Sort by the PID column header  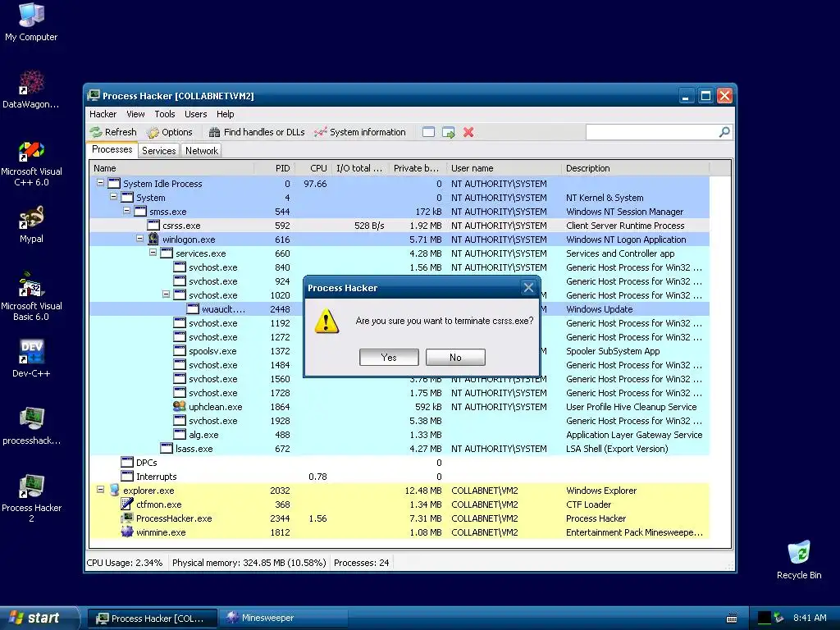274,168
